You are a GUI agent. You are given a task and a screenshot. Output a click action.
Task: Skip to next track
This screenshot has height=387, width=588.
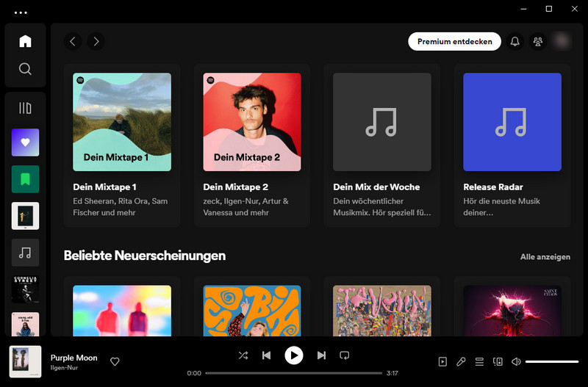(321, 355)
